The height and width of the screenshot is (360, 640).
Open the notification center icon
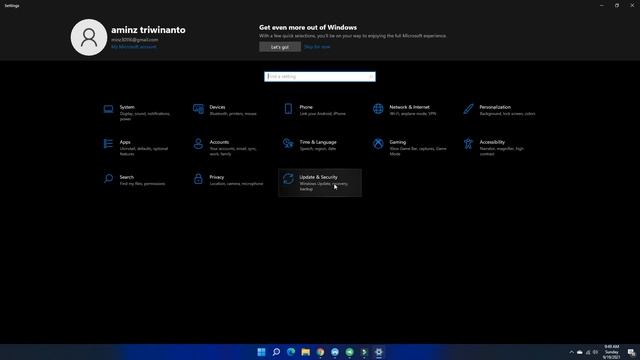click(x=631, y=352)
